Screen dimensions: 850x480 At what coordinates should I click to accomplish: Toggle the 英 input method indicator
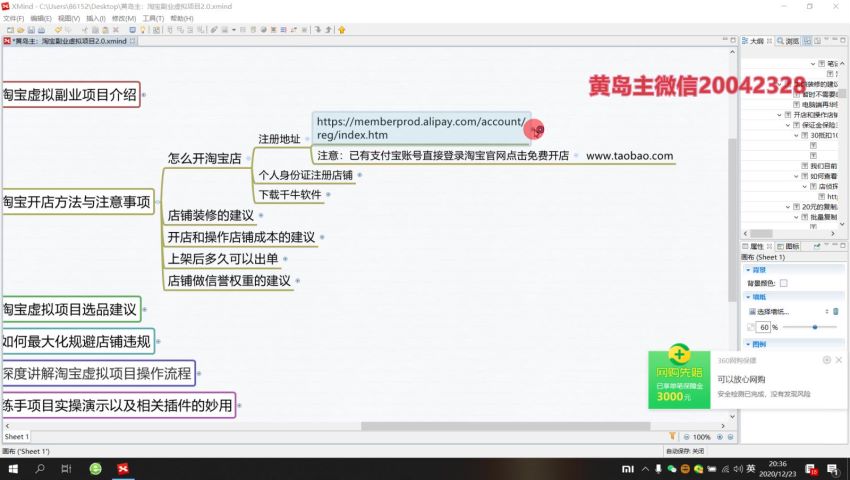[751, 469]
